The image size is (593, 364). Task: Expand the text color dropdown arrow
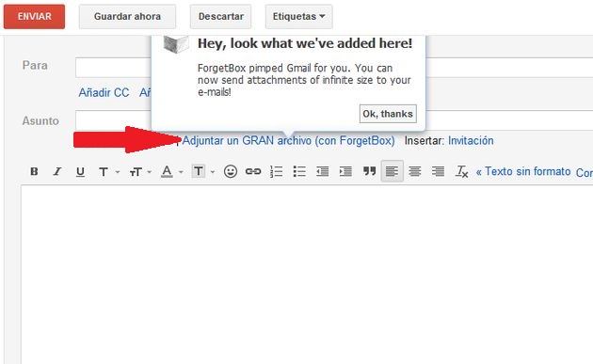[x=181, y=172]
